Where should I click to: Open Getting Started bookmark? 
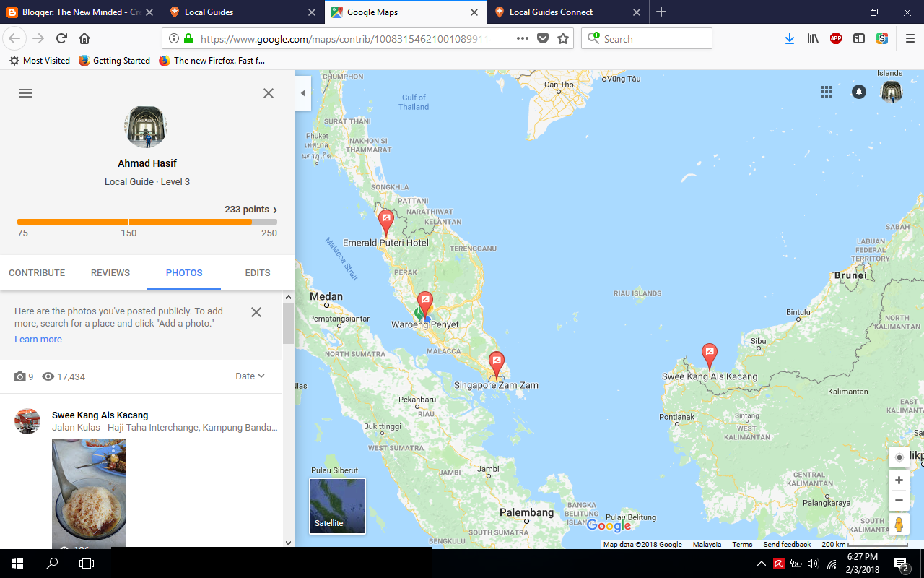(114, 61)
